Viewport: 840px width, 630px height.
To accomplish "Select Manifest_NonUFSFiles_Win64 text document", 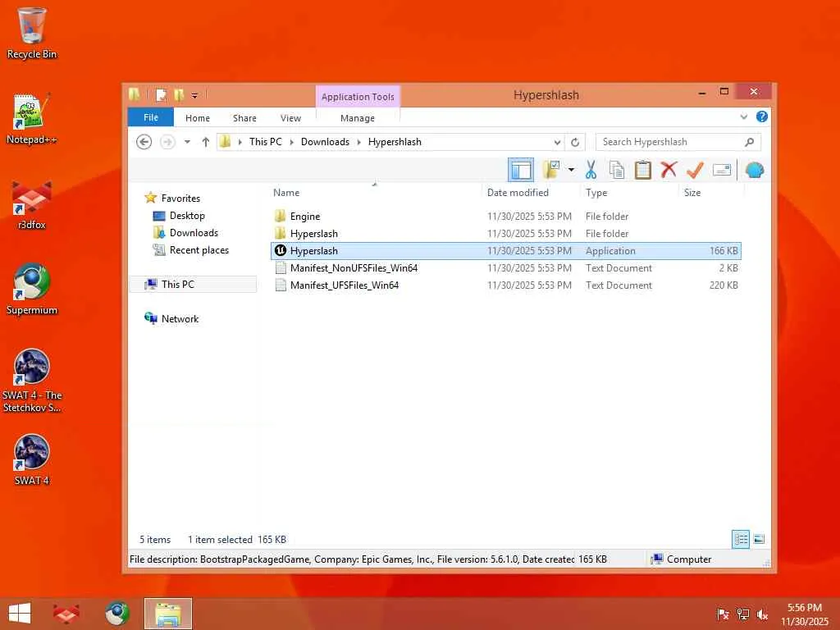I will 506,268.
